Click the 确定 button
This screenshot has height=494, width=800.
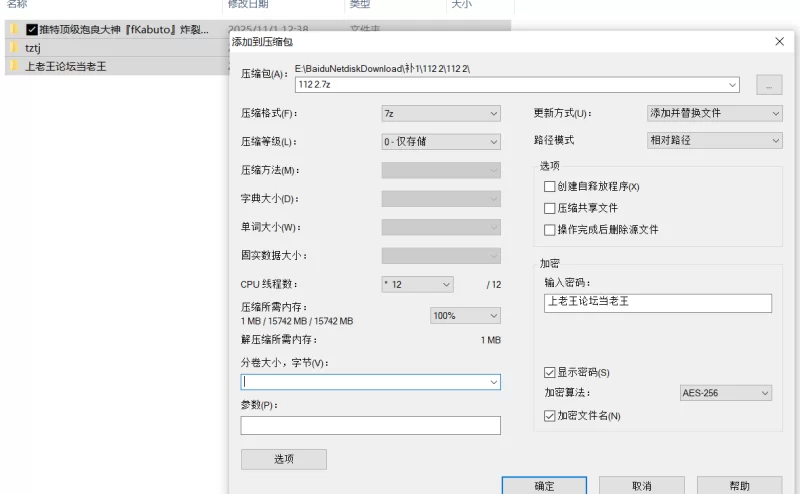click(544, 486)
